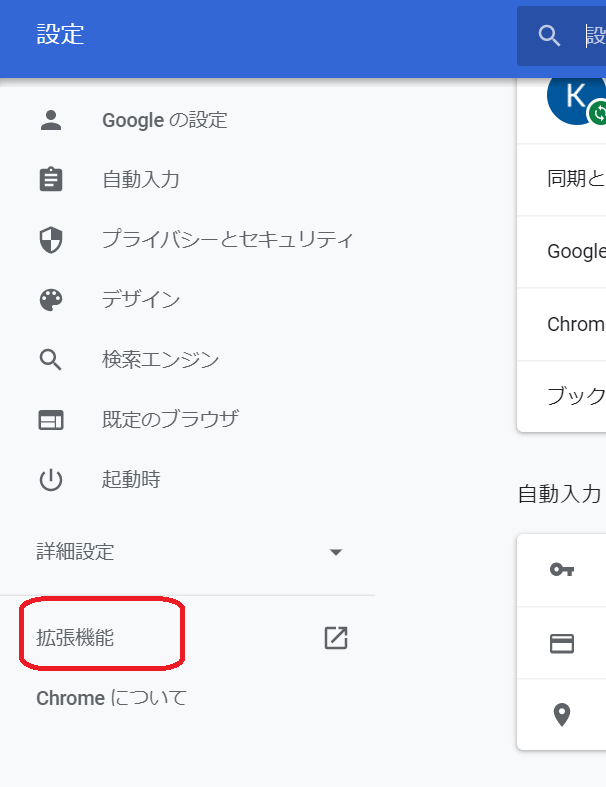Click the 詳細設定 label
Image resolution: width=606 pixels, height=787 pixels.
pos(75,552)
